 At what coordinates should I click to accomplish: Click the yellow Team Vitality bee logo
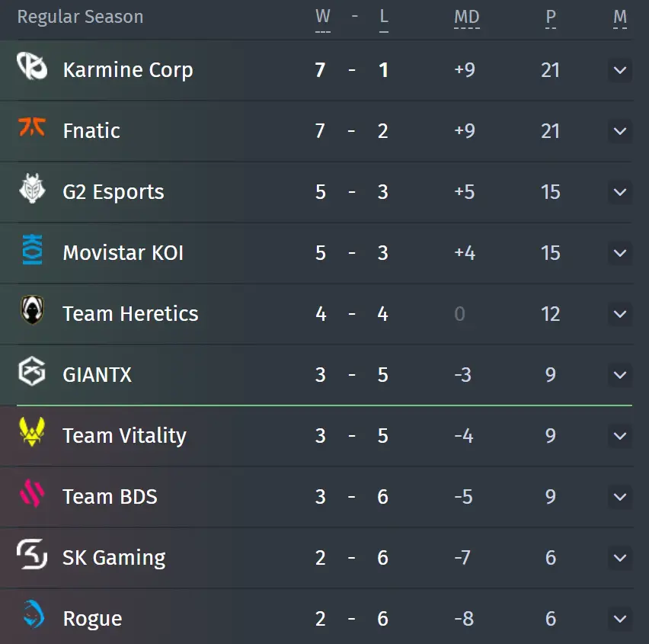[x=32, y=431]
